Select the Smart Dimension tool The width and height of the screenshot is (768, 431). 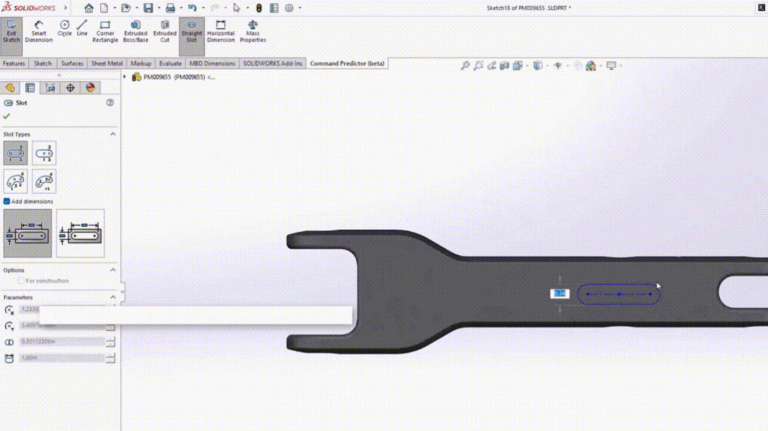pos(39,33)
